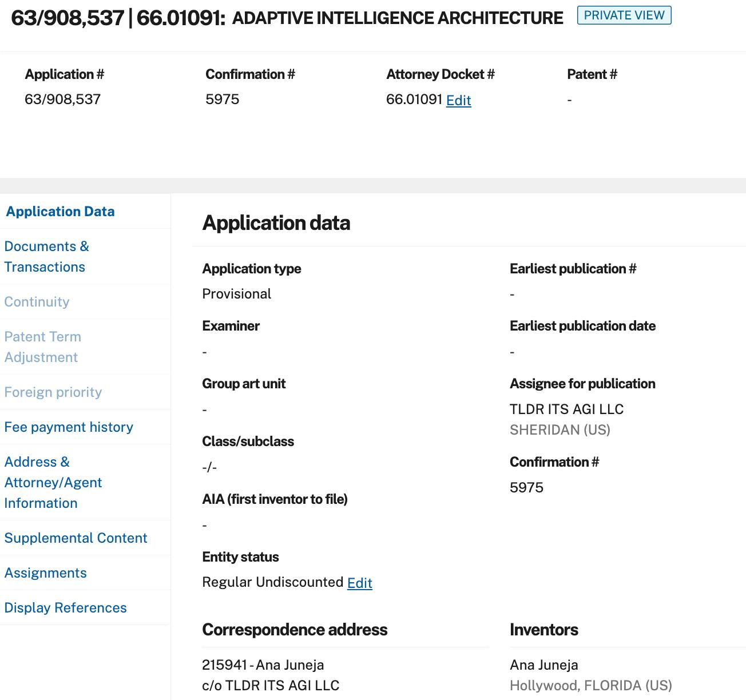Click the Provisional application type value
The width and height of the screenshot is (746, 700).
tap(236, 294)
